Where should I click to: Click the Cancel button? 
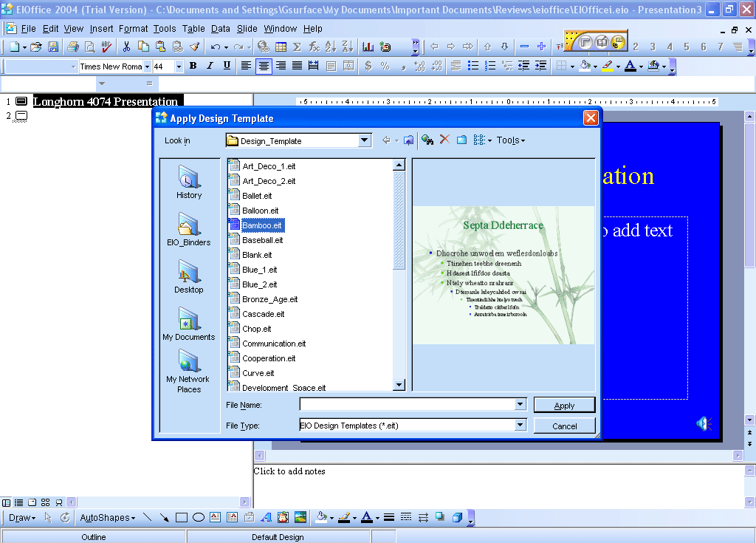(x=564, y=426)
